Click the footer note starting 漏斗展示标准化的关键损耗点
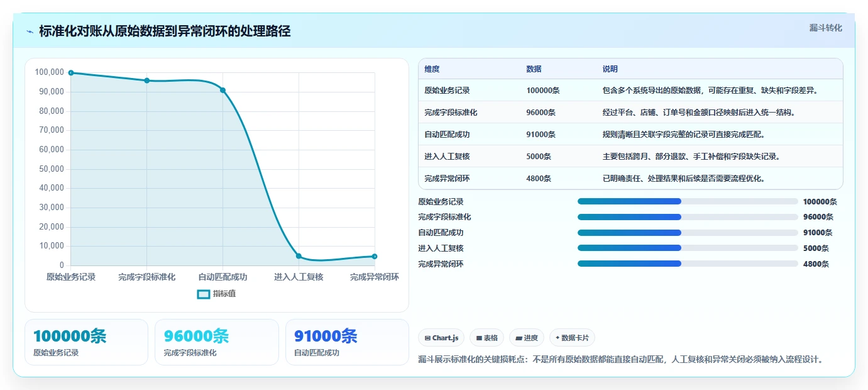 pyautogui.click(x=621, y=360)
